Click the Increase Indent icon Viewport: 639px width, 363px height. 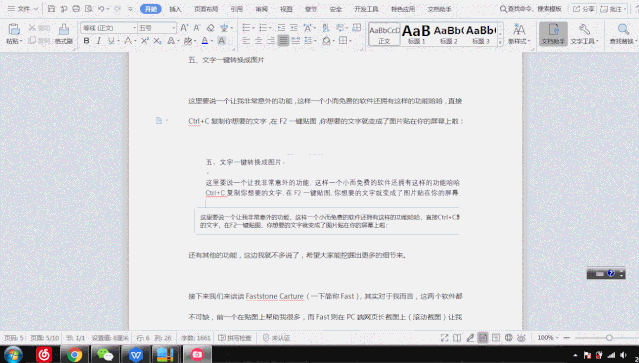coord(294,28)
